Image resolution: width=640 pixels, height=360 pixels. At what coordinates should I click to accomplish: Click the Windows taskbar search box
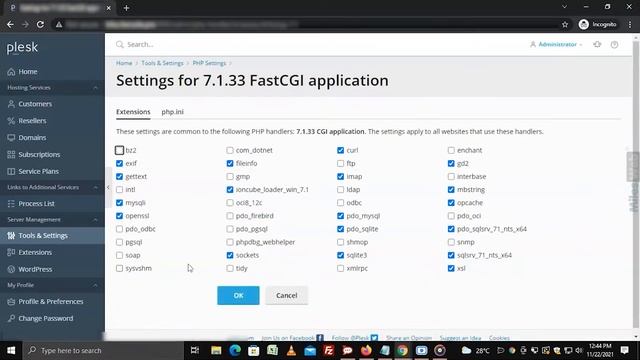(104, 350)
